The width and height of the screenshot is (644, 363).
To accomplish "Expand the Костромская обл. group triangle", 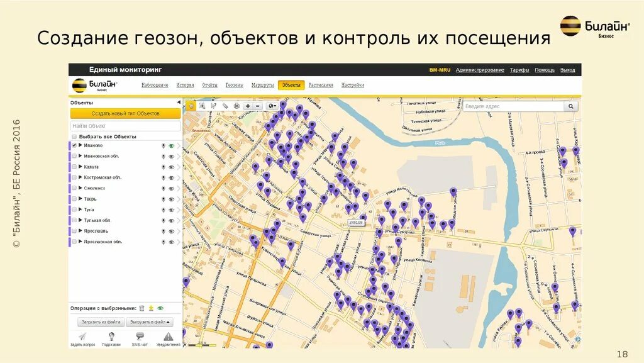I will (x=80, y=177).
